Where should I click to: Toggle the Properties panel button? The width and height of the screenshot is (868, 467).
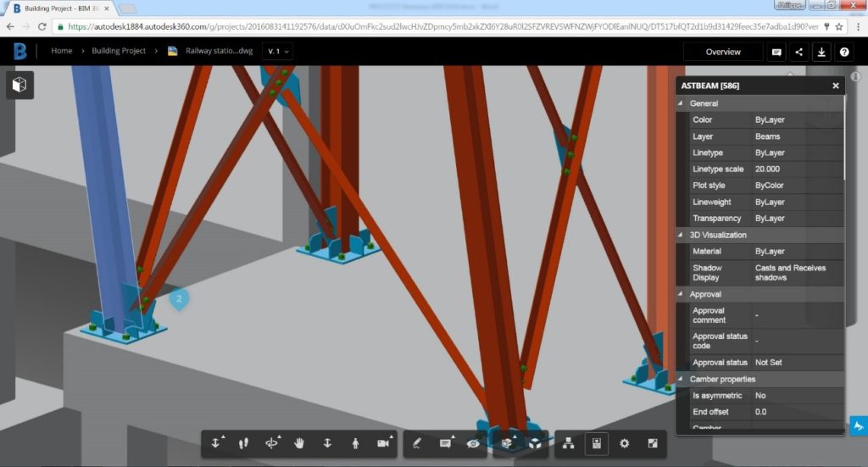point(597,443)
